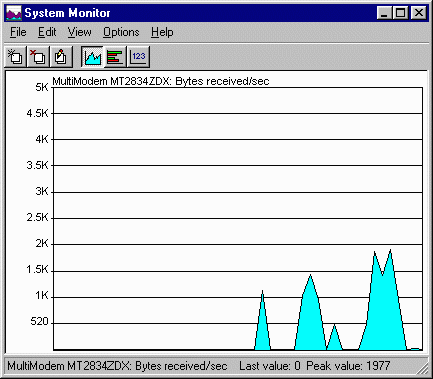Switch to bar chart view
Image resolution: width=433 pixels, height=379 pixels.
115,57
